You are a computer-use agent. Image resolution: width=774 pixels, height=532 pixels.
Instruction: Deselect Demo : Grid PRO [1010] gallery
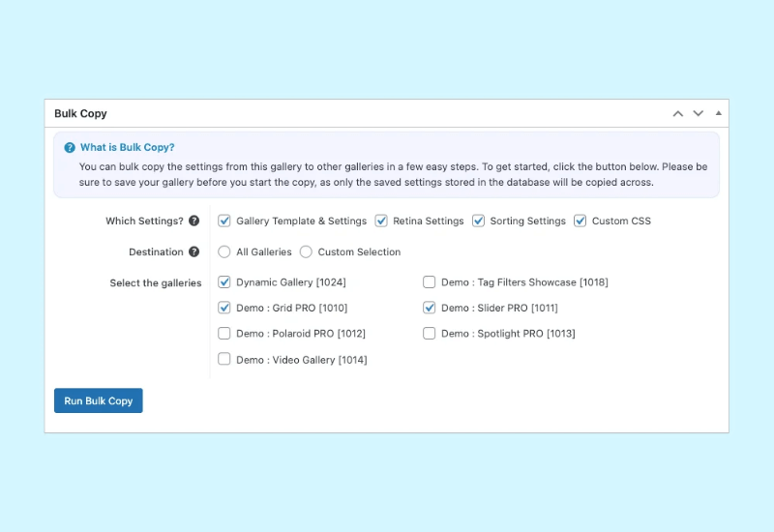tap(224, 308)
